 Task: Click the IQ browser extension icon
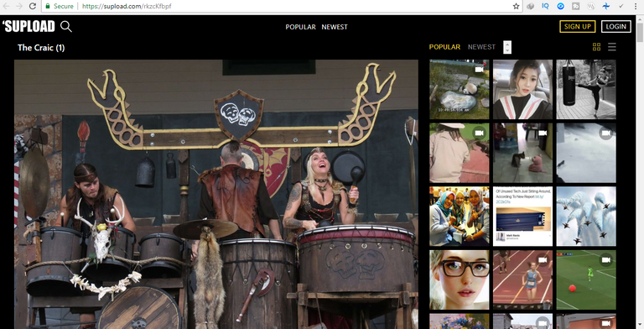545,6
